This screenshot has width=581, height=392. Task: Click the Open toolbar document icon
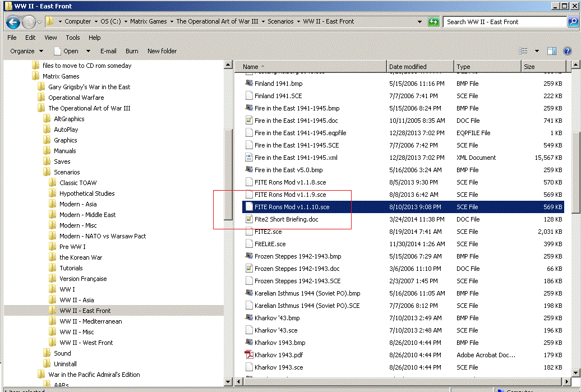click(57, 51)
